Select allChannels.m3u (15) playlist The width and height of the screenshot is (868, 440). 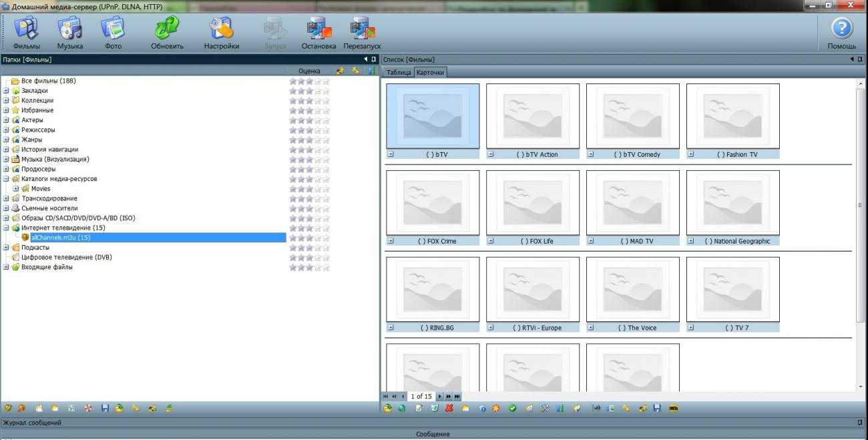point(61,238)
